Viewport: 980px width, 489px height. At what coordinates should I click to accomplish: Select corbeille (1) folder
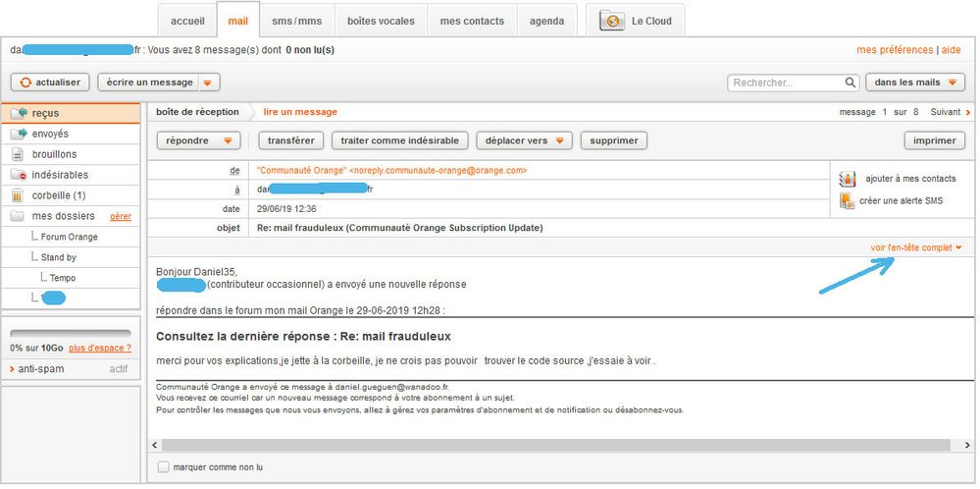pos(71,195)
